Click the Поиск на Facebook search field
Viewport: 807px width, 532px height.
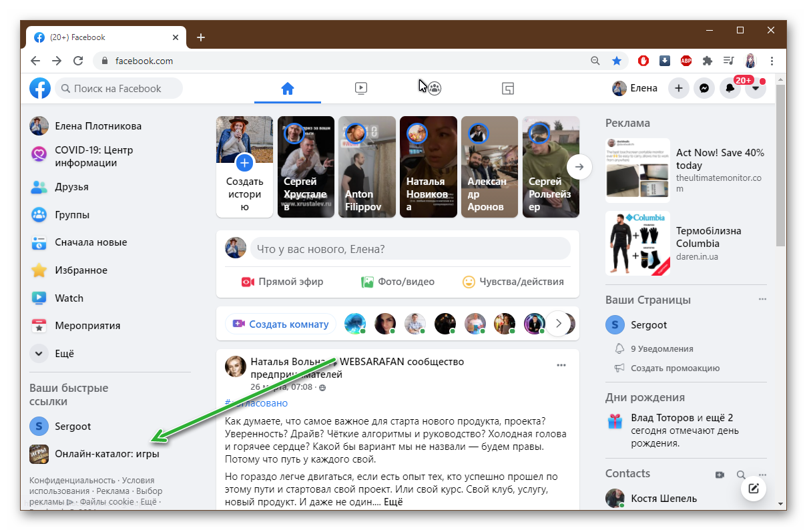119,88
